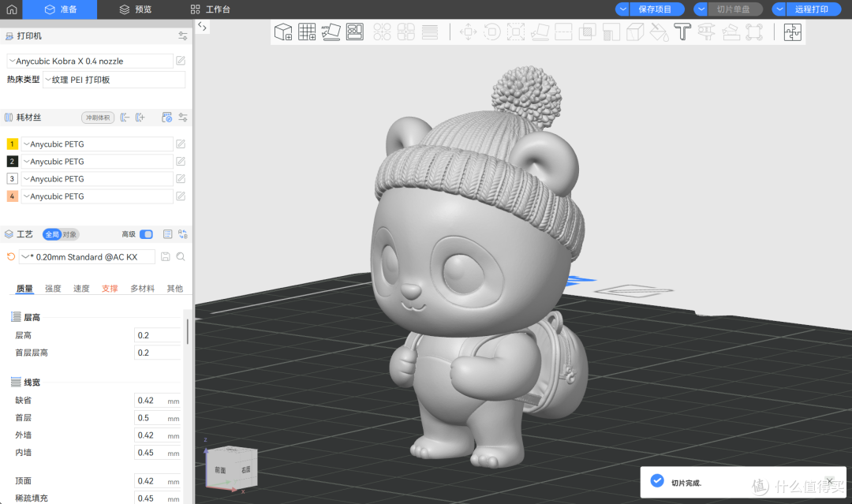Open the 支撑 settings tab
The width and height of the screenshot is (852, 504).
point(110,289)
